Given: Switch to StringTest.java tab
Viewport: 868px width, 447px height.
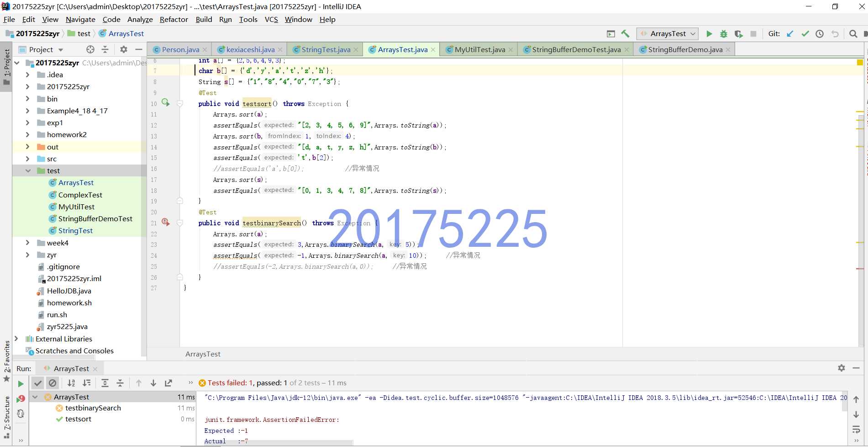Looking at the screenshot, I should (326, 49).
